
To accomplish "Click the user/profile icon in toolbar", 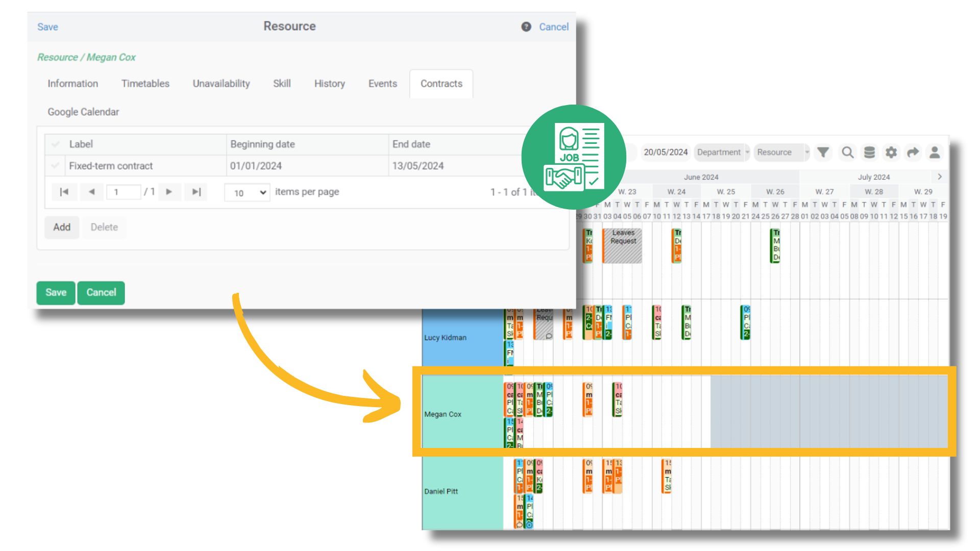I will click(x=936, y=152).
